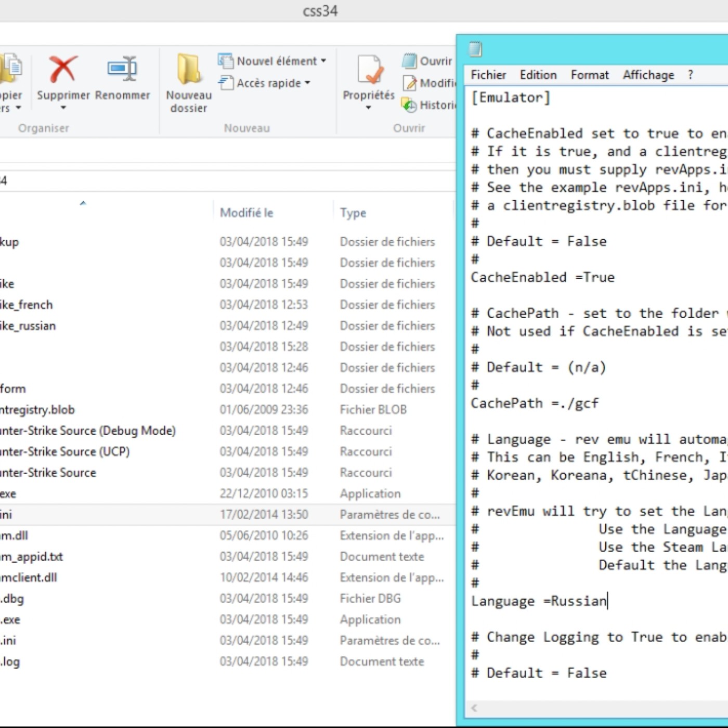Click the Notepad window title icon
This screenshot has width=728, height=728.
(x=475, y=49)
